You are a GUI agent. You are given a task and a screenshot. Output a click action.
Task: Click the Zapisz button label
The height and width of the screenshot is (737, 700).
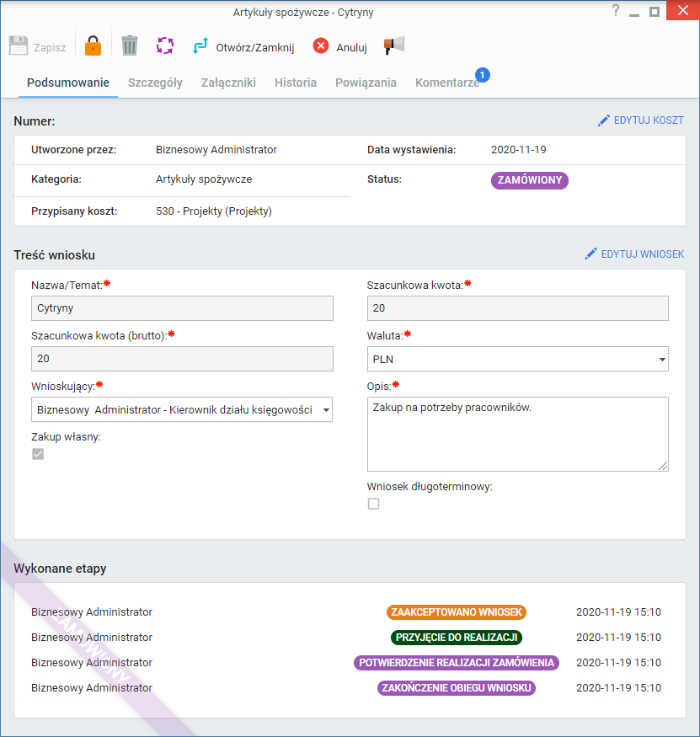tap(50, 47)
